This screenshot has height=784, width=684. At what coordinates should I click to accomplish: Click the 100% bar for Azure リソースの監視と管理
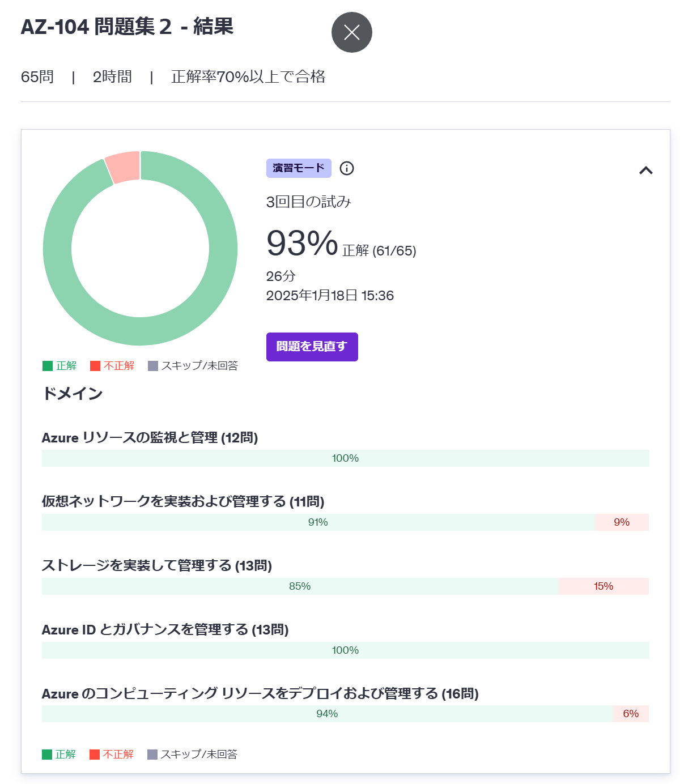346,458
